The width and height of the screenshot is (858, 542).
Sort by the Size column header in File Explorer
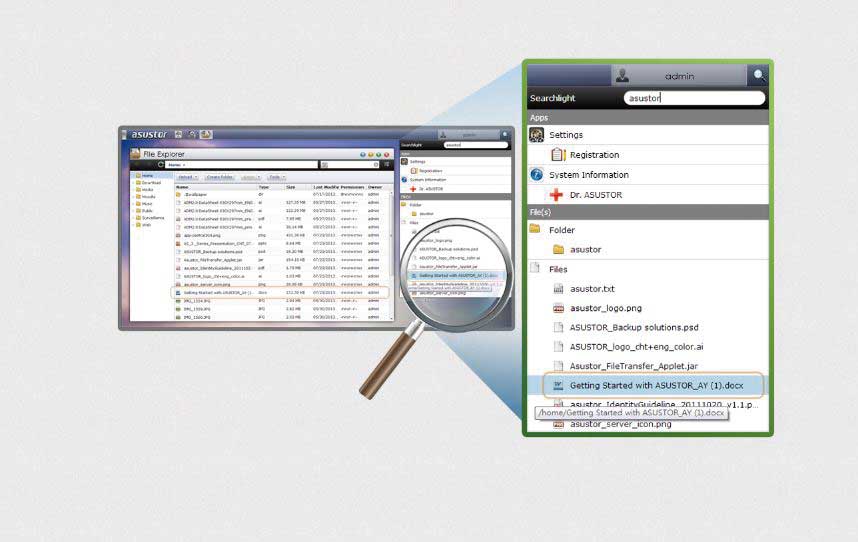(x=298, y=187)
